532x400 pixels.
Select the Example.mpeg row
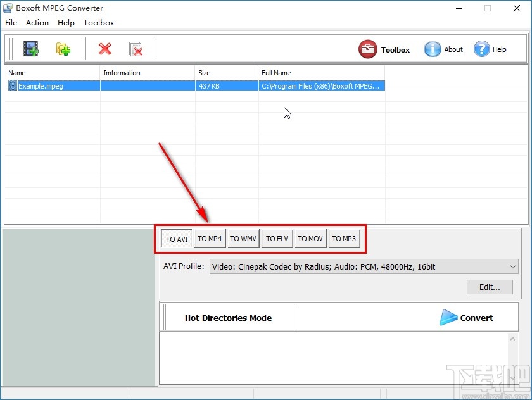(53, 85)
